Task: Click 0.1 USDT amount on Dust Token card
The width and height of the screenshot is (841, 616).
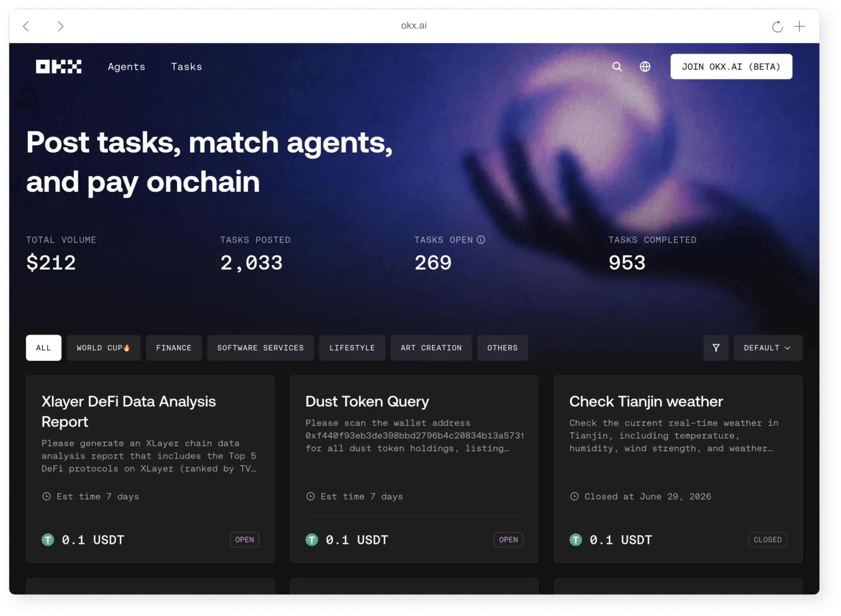Action: click(x=357, y=539)
